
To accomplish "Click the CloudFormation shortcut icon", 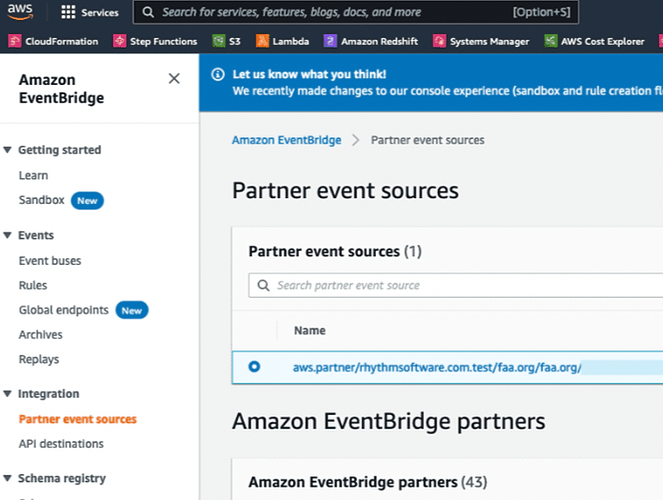I will click(15, 41).
